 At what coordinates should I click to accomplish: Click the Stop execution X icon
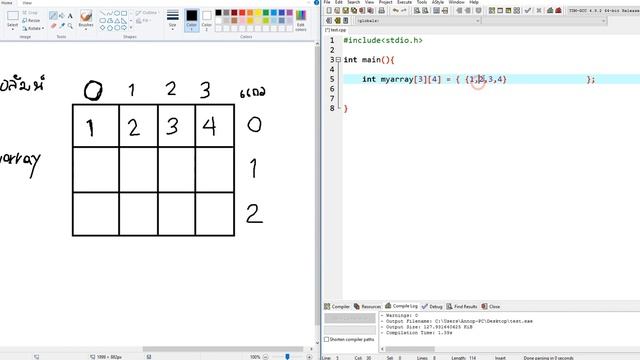(x=539, y=10)
